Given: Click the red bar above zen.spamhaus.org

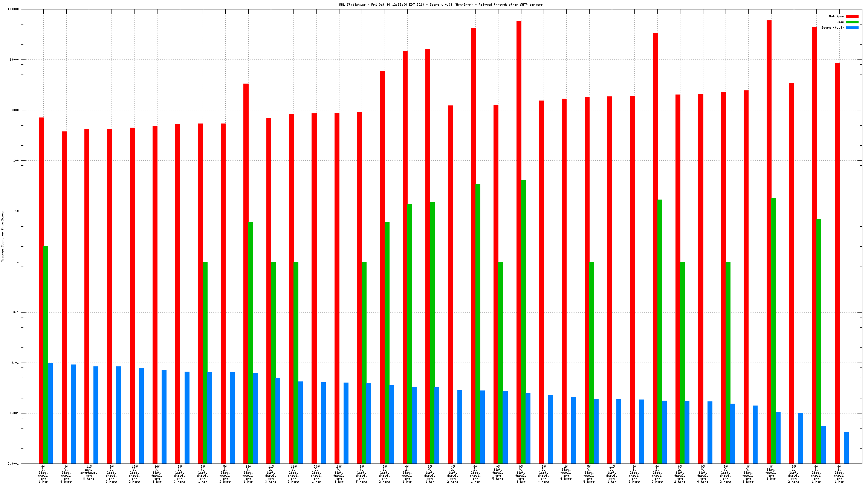Looking at the screenshot, I should pos(87,296).
